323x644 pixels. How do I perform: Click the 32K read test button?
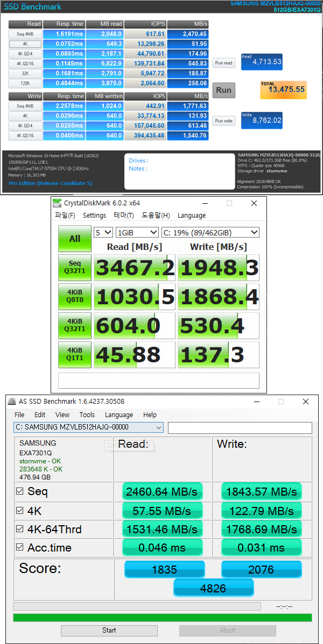25,74
